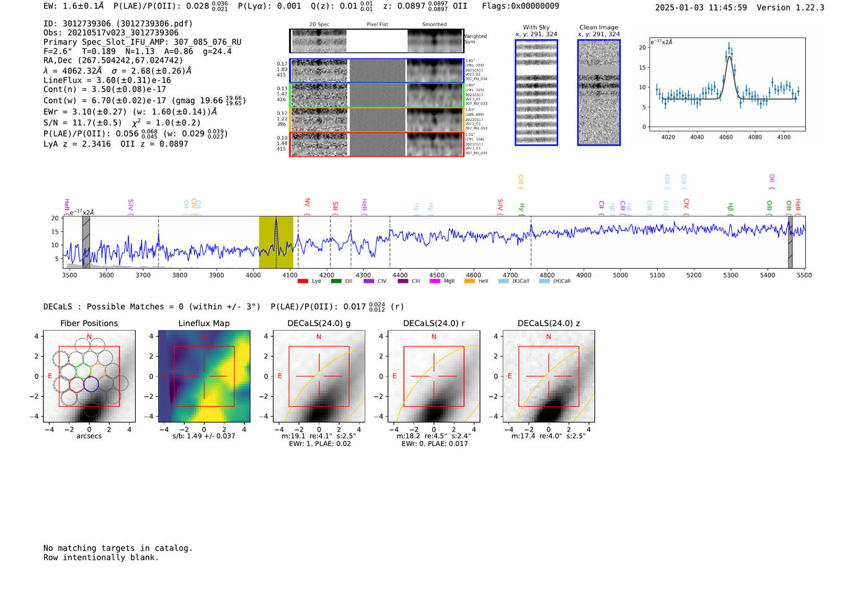Click the red SiII line marker label
Viewport: 868px width, 591px height.
coord(335,206)
